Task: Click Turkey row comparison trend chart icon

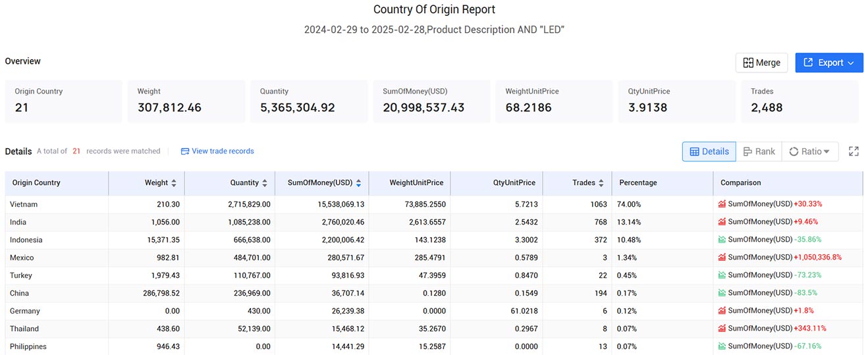Action: pos(722,275)
